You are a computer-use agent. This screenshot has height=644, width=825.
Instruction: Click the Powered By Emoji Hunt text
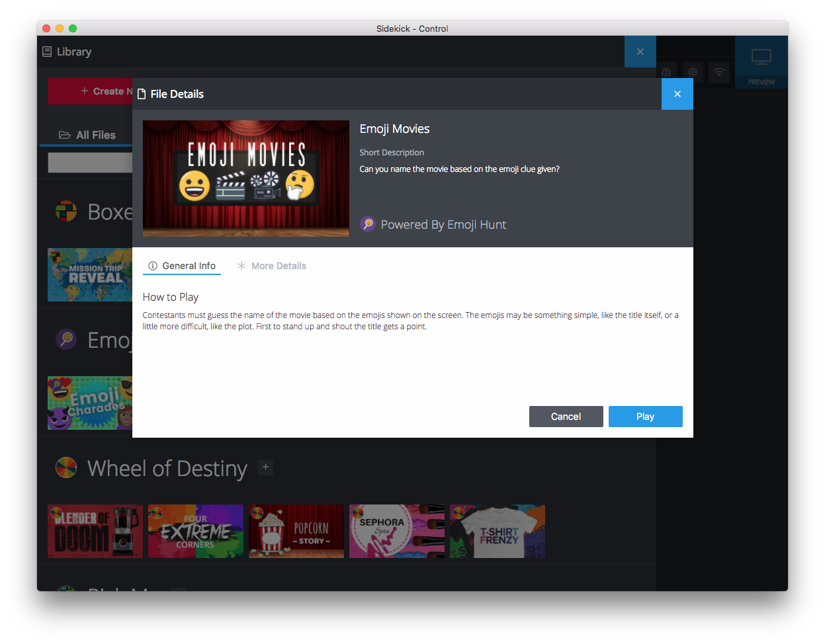tap(443, 225)
